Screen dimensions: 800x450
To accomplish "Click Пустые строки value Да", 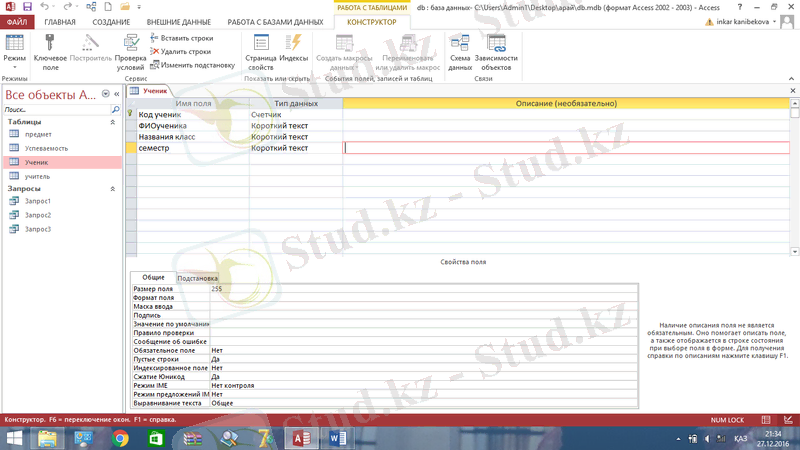I will 423,359.
